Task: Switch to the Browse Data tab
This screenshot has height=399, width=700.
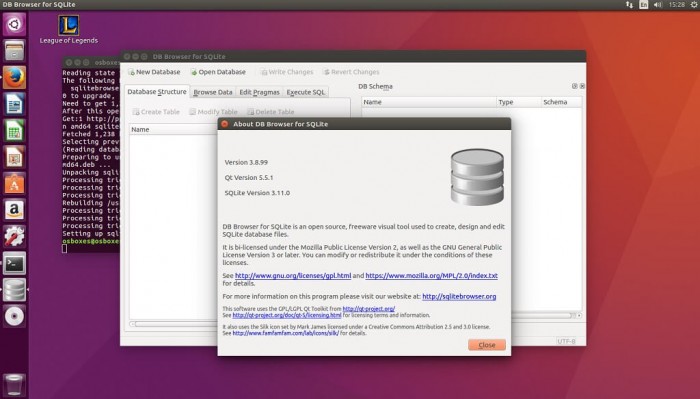Action: 213,92
